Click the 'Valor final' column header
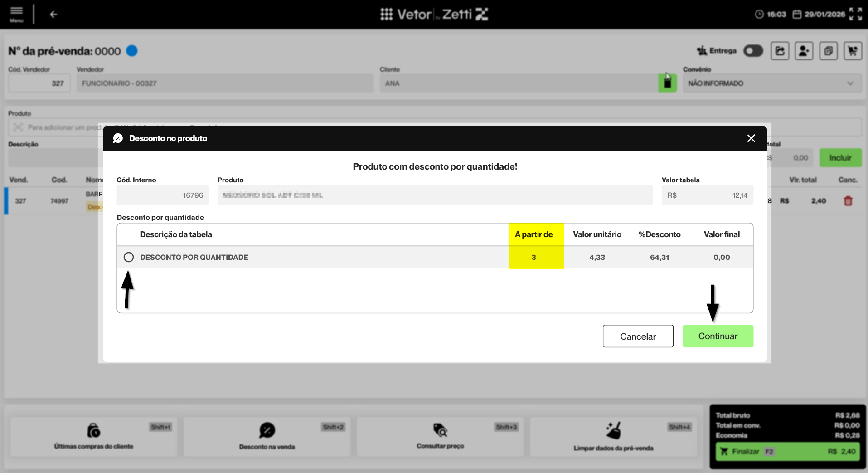Image resolution: width=868 pixels, height=473 pixels. pyautogui.click(x=722, y=234)
